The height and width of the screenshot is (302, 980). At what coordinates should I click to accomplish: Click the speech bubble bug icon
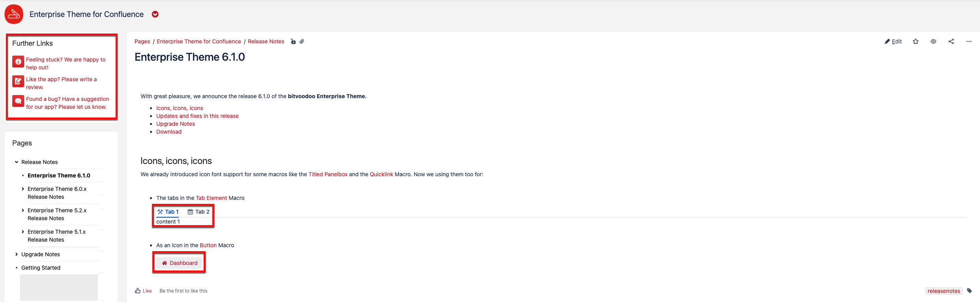tap(18, 101)
